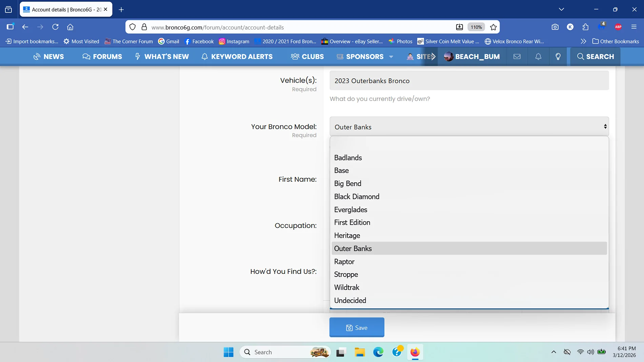Pick Everglades from the list
The width and height of the screenshot is (644, 362).
pos(469,209)
